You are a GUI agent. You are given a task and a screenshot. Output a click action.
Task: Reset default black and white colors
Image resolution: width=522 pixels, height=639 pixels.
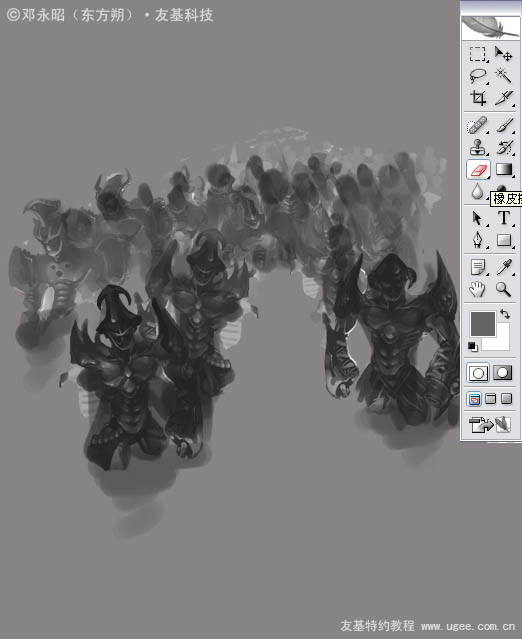click(x=473, y=346)
